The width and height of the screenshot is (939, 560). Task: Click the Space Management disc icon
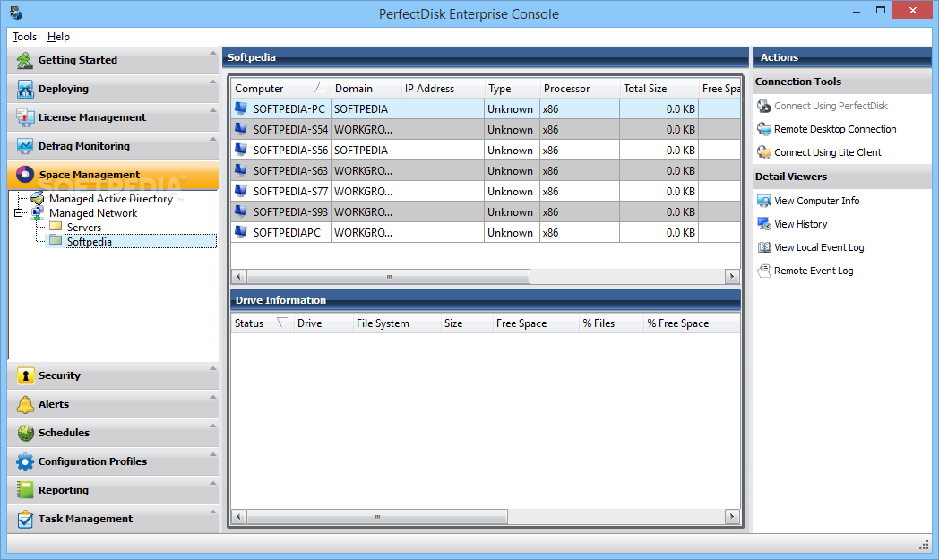[x=25, y=175]
